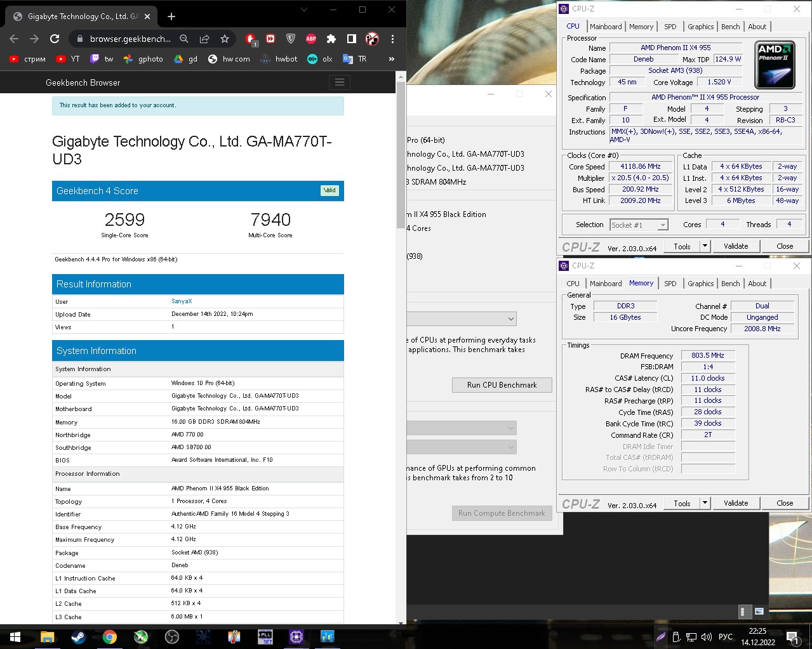Click the share page icon in address bar

coord(204,39)
